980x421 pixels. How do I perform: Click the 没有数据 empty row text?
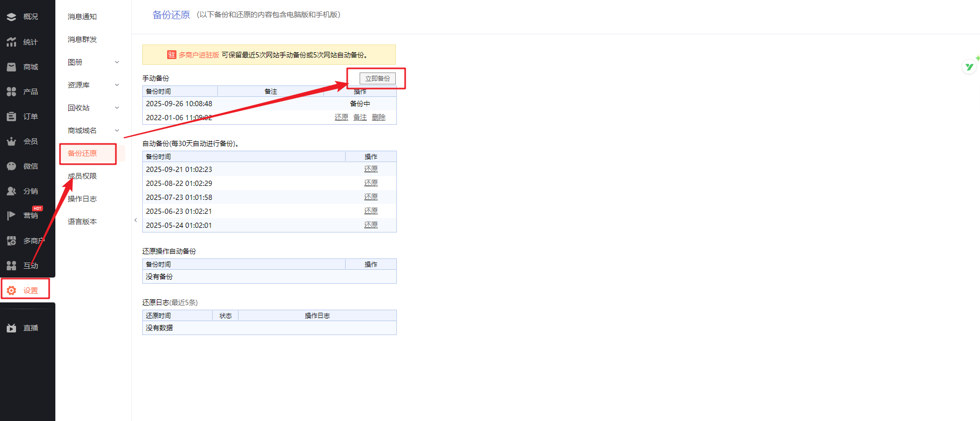tap(159, 328)
